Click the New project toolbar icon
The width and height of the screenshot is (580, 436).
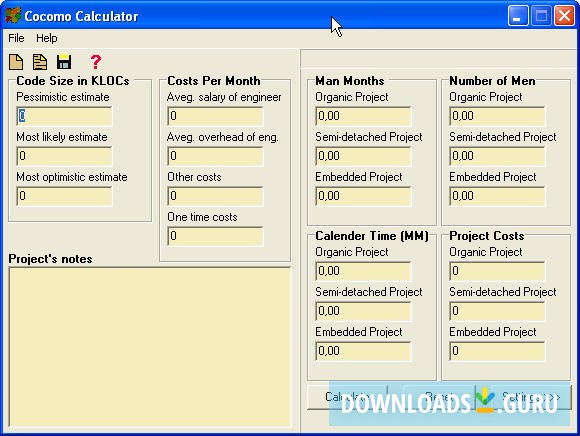[x=16, y=62]
